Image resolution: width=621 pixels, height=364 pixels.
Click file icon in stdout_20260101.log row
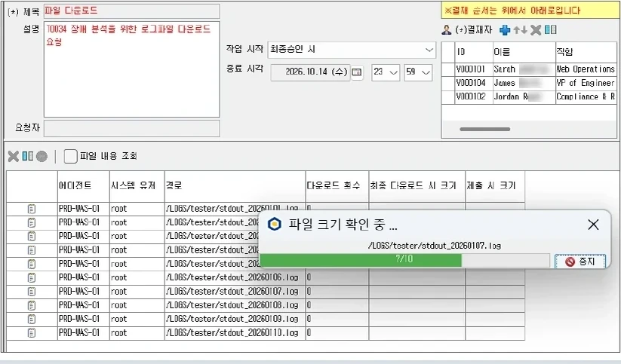pyautogui.click(x=32, y=209)
